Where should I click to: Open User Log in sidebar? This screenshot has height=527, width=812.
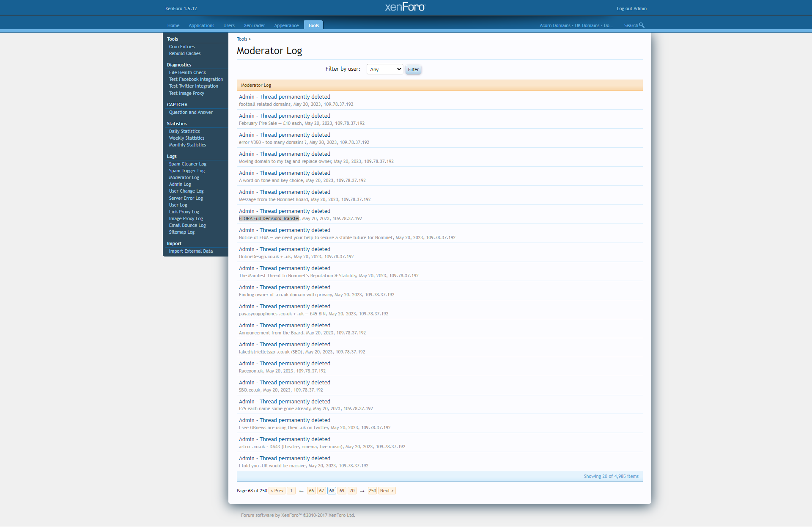[x=178, y=205]
